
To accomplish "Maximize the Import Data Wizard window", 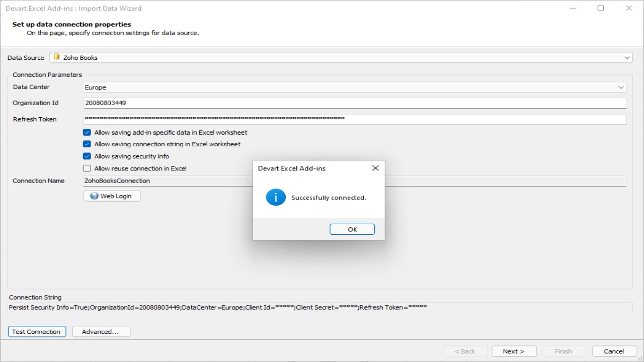I will 601,8.
